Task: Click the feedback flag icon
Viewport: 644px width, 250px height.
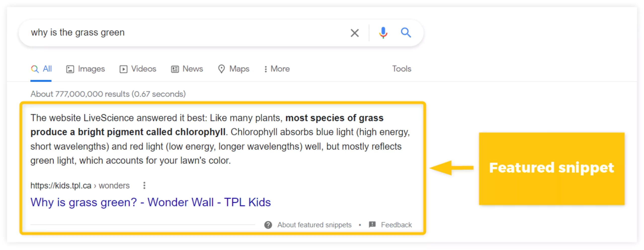Action: 372,224
